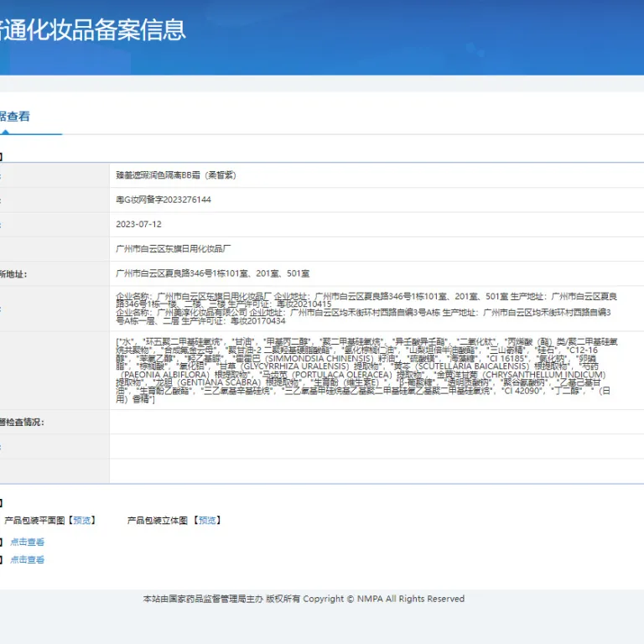Open the lower 点击查看 link
Image resolution: width=644 pixels, height=644 pixels.
(x=27, y=559)
